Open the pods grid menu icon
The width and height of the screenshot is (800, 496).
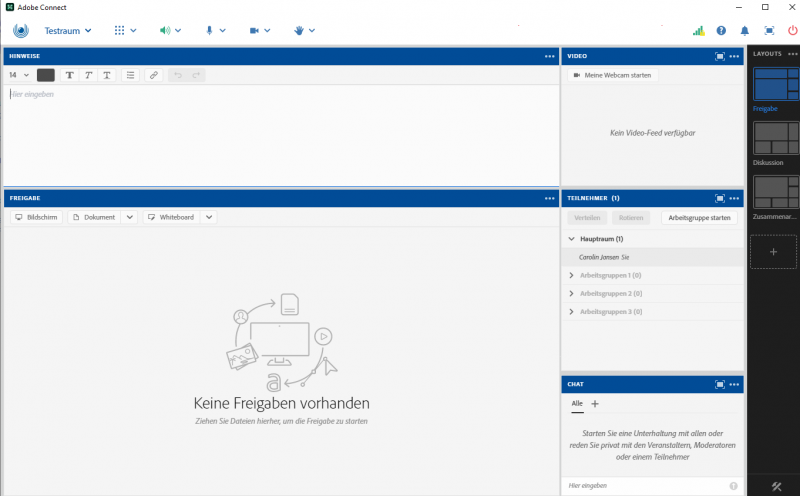(119, 31)
